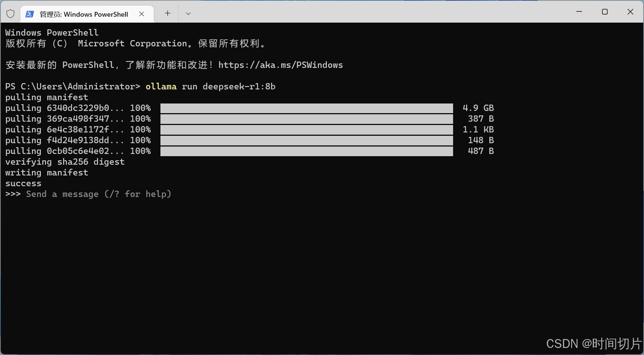Click 'verifying sha256 digest' line

pos(65,162)
